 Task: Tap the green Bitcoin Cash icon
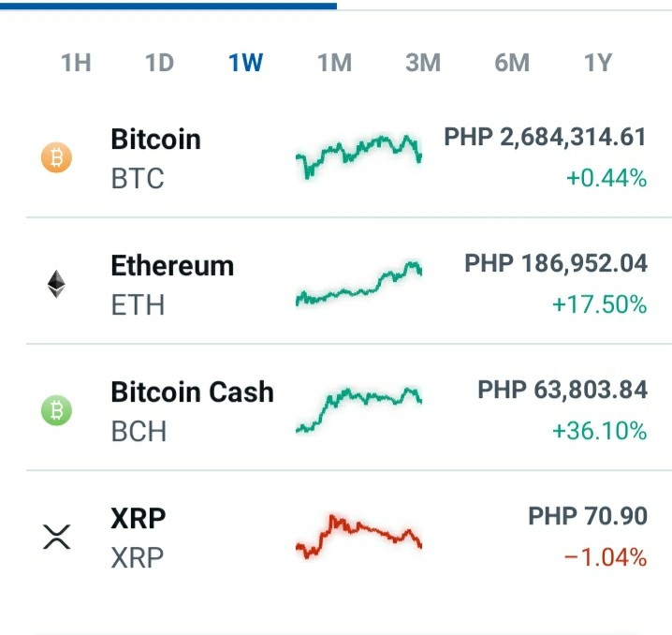(56, 410)
